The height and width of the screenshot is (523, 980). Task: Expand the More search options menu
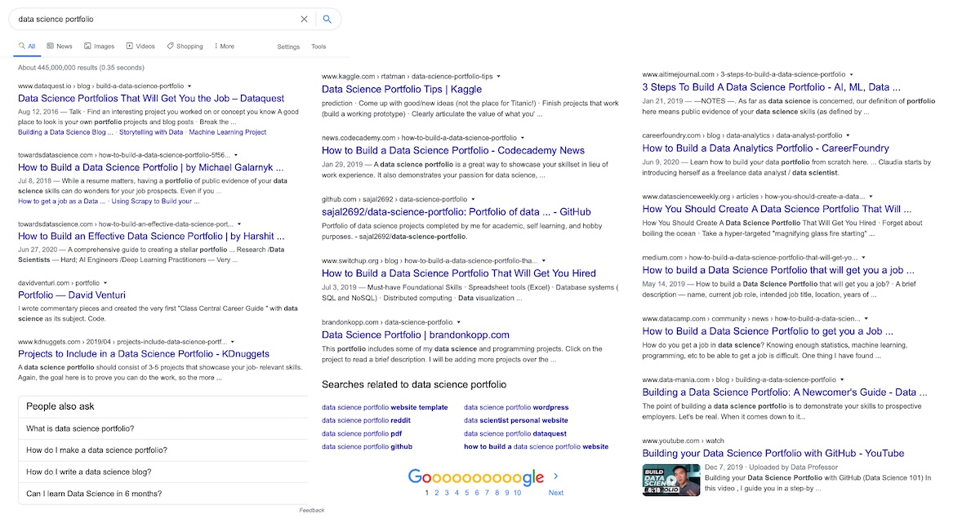coord(224,47)
